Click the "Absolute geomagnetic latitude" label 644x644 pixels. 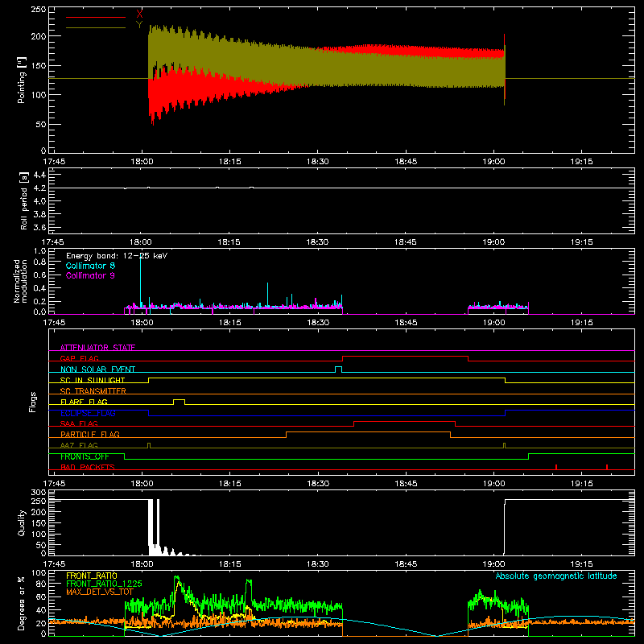tap(556, 576)
